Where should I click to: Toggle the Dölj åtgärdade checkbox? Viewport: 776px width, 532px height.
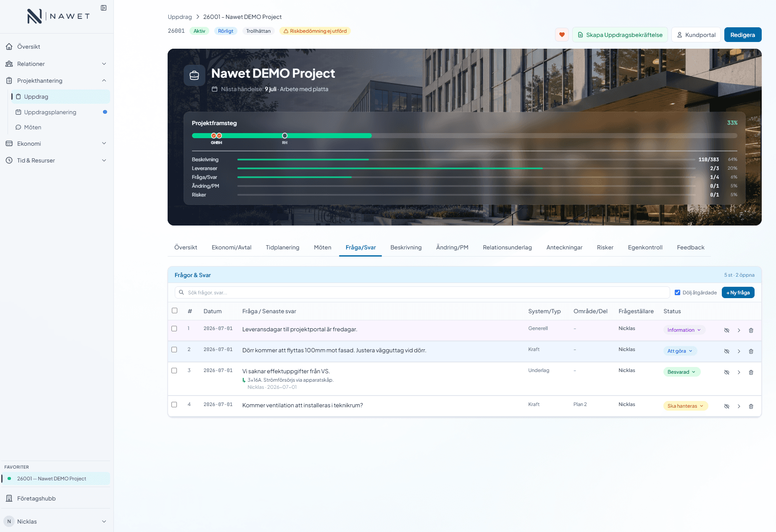pos(677,293)
